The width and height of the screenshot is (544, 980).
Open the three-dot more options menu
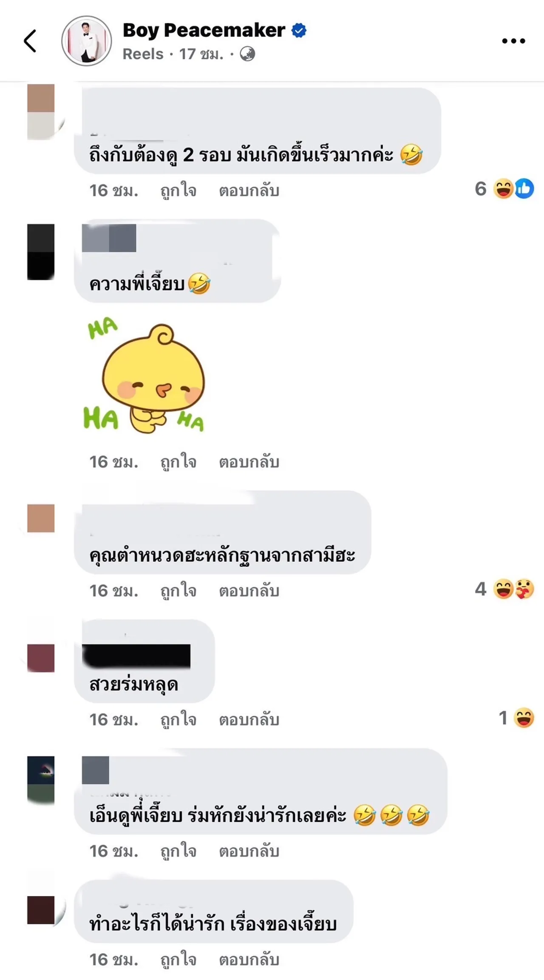click(513, 41)
